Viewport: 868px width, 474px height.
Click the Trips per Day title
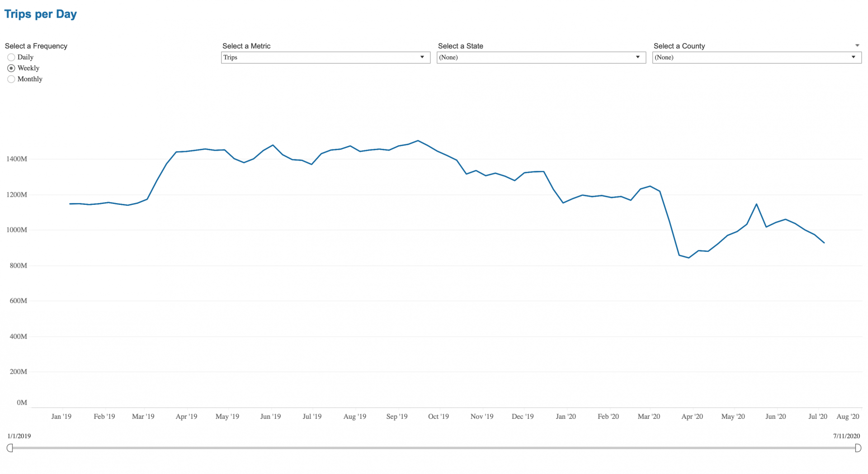[40, 14]
